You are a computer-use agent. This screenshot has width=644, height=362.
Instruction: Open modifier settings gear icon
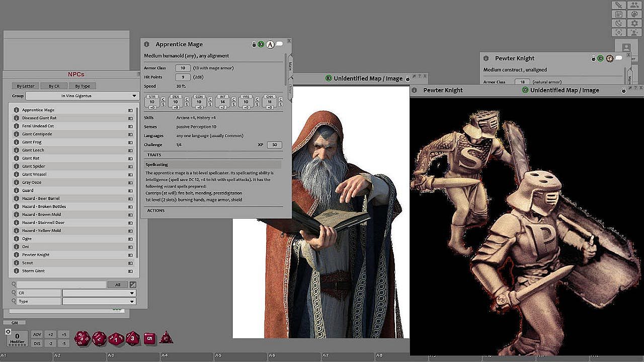pos(8,331)
